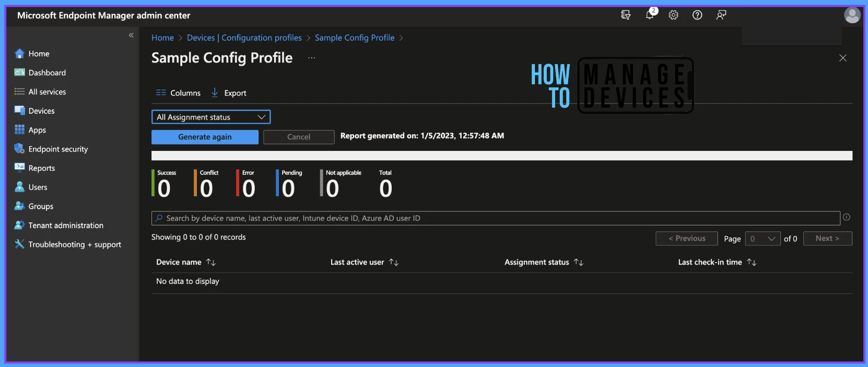868x367 pixels.
Task: Open the Users person icon
Action: [x=19, y=187]
